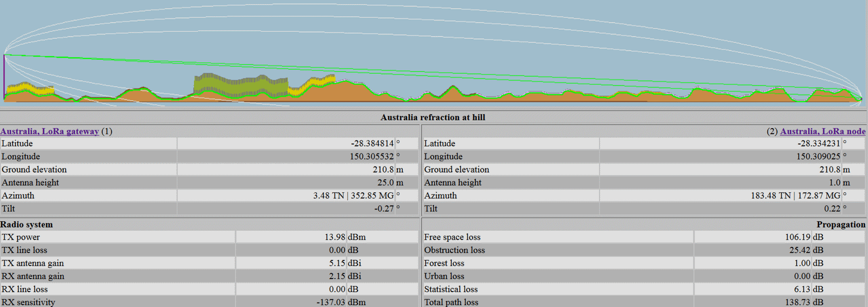Image resolution: width=868 pixels, height=307 pixels.
Task: Select urban loss value 0.00
Action: (802, 277)
